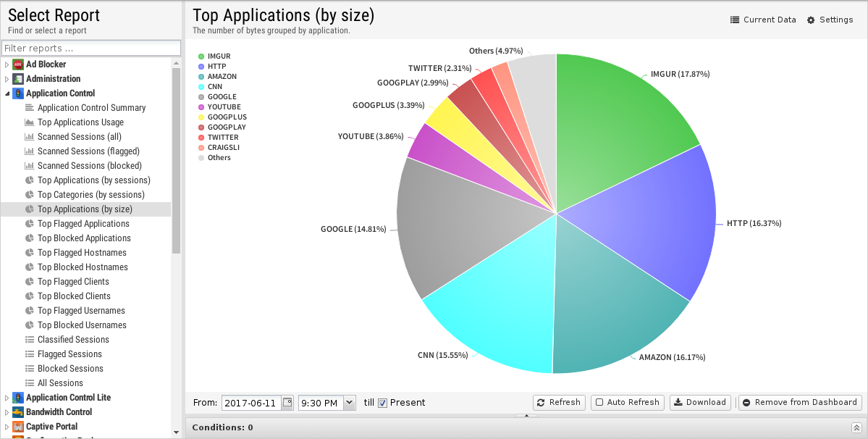The image size is (868, 439).
Task: Enable the Auto Refresh checkbox
Action: point(599,403)
